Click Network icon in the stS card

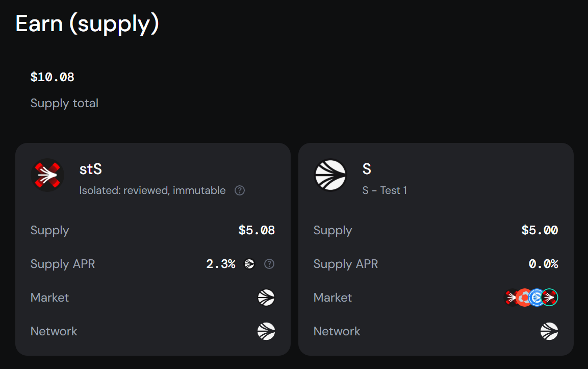(266, 331)
